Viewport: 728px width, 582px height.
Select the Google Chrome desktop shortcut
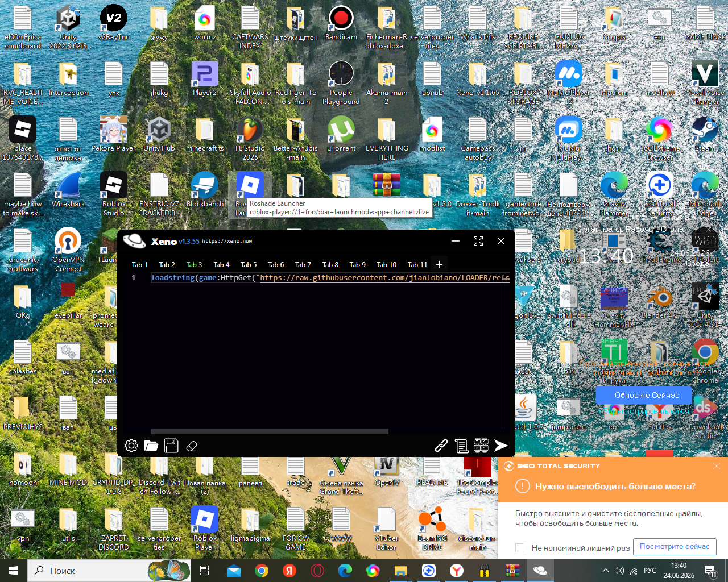coord(705,362)
